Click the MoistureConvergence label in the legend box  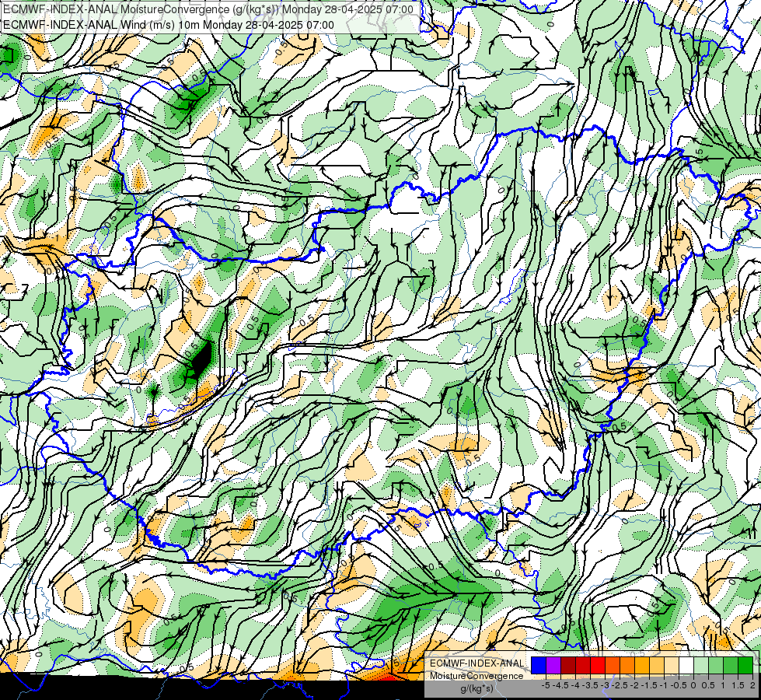tap(476, 676)
